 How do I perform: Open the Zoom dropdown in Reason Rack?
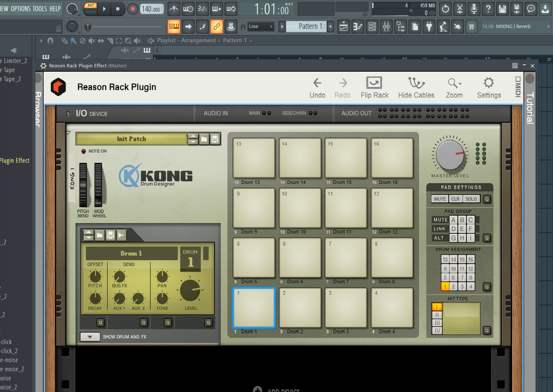pyautogui.click(x=454, y=88)
